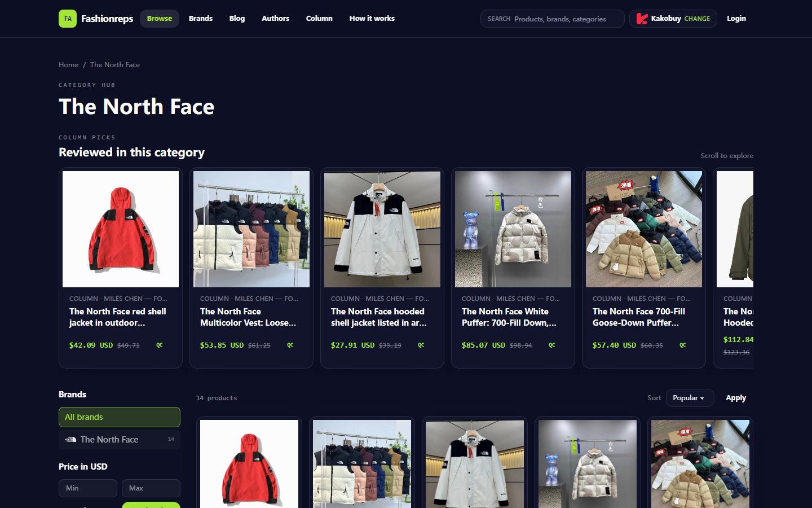This screenshot has height=508, width=812.
Task: Open the QC badge on the Multicolor Vest card
Action: [290, 345]
